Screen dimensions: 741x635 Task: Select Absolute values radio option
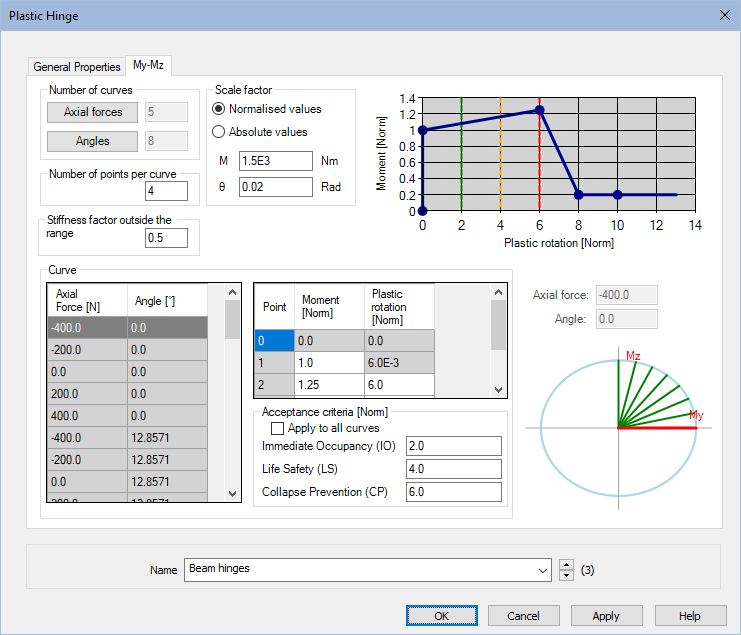tap(220, 132)
